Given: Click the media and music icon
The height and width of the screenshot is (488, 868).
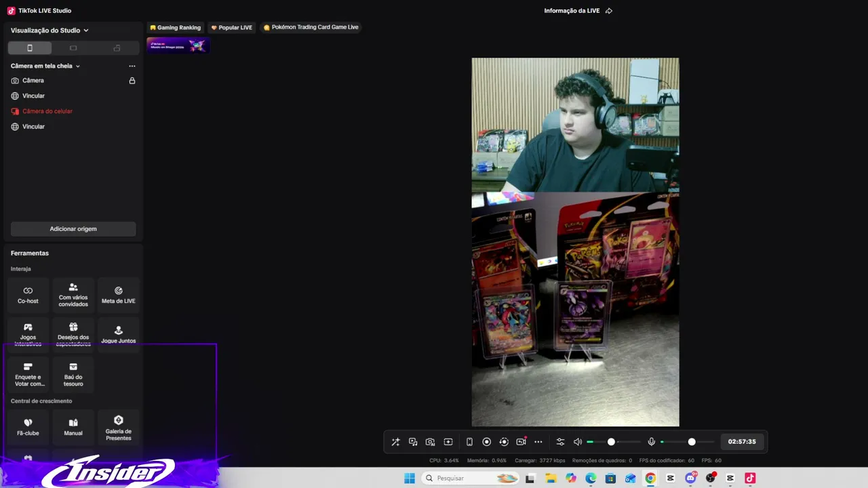Looking at the screenshot, I should coord(413,442).
